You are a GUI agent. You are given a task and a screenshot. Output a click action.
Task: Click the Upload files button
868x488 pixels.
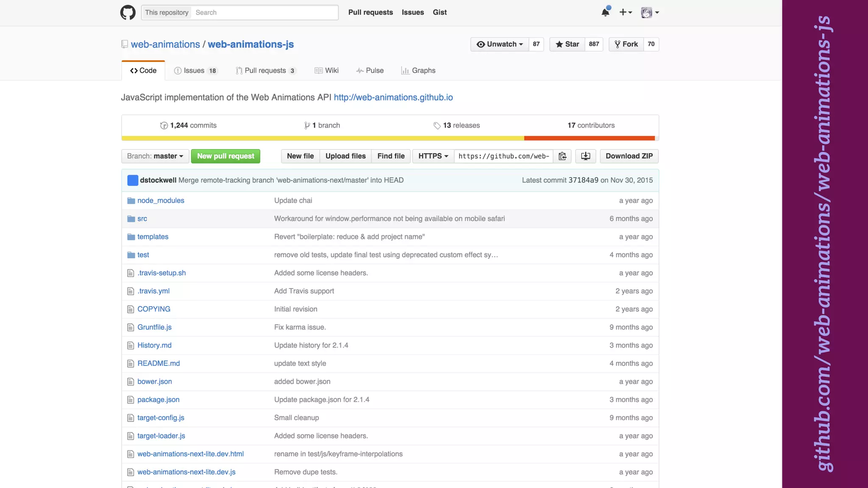pyautogui.click(x=345, y=156)
